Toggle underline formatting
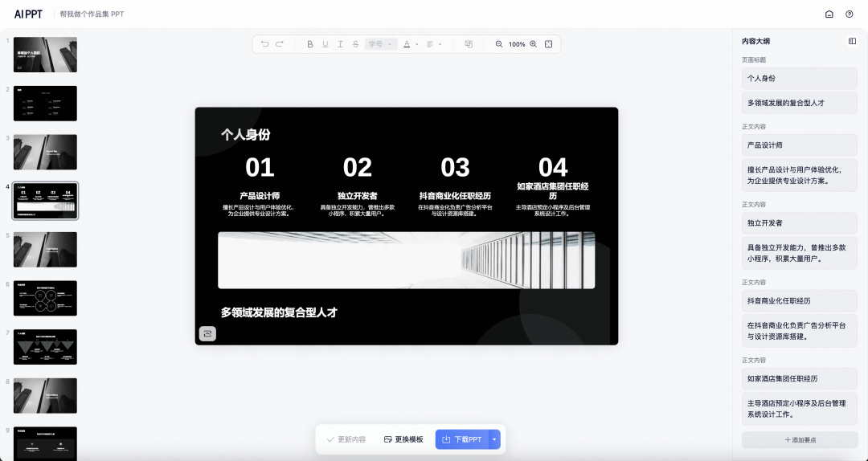This screenshot has width=868, height=461. click(325, 44)
